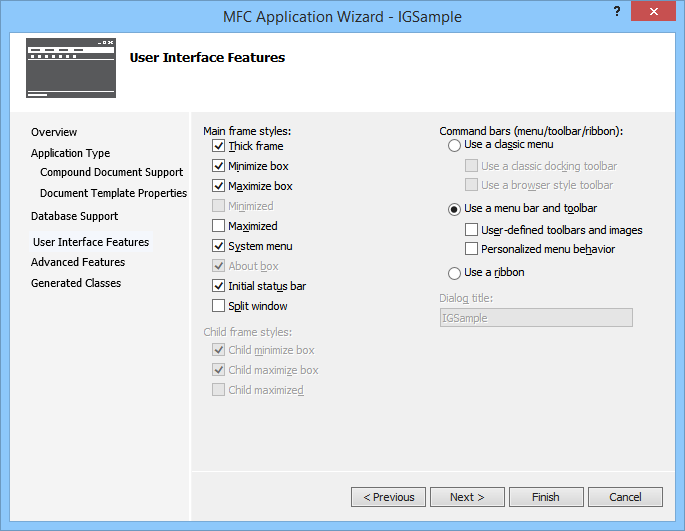This screenshot has width=685, height=531.
Task: Switch to Advanced Features page
Action: point(78,262)
